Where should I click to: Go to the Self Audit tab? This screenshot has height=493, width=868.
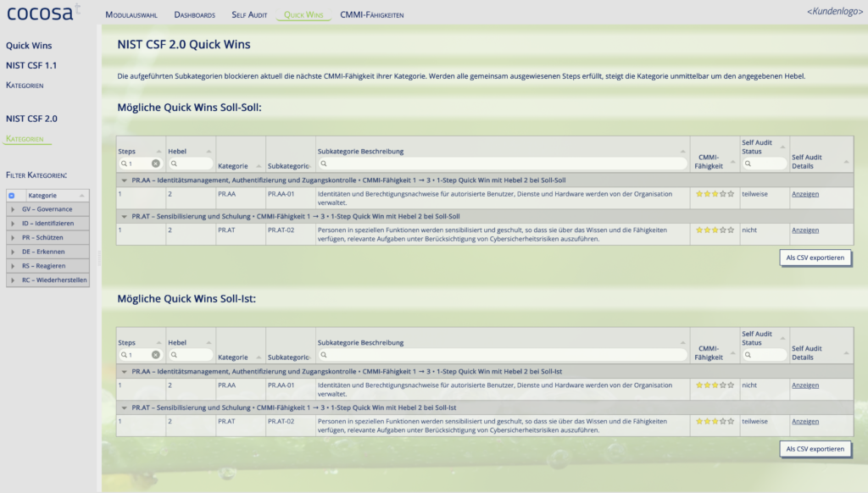pos(249,15)
